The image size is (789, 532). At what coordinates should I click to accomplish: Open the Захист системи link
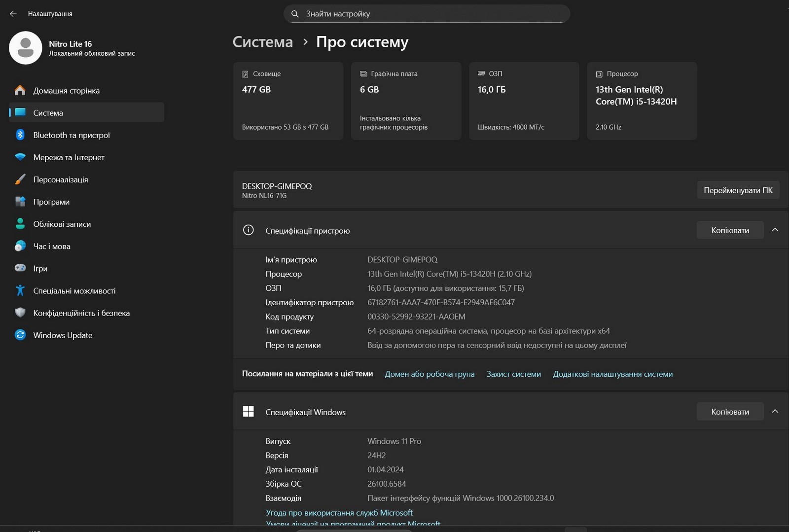tap(513, 374)
